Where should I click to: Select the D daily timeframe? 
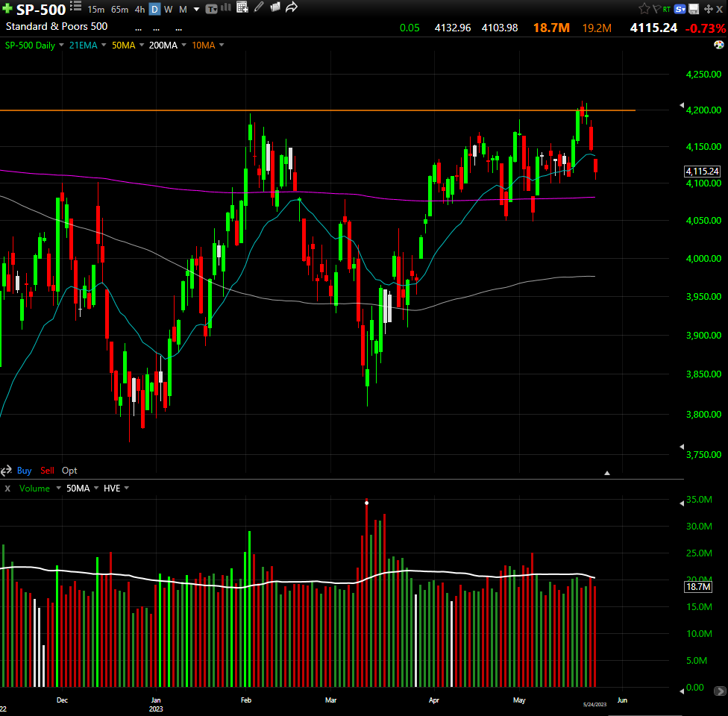(x=154, y=9)
